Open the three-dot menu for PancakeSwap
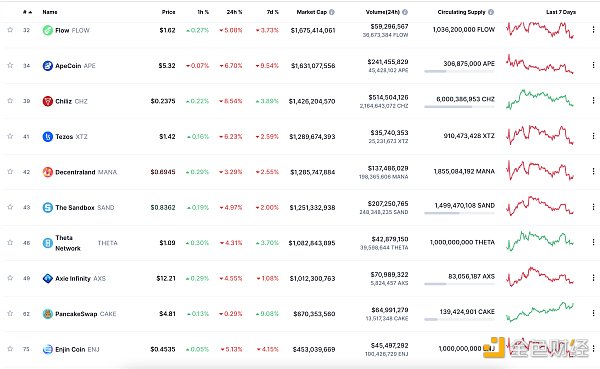Image resolution: width=600 pixels, height=369 pixels. click(593, 313)
